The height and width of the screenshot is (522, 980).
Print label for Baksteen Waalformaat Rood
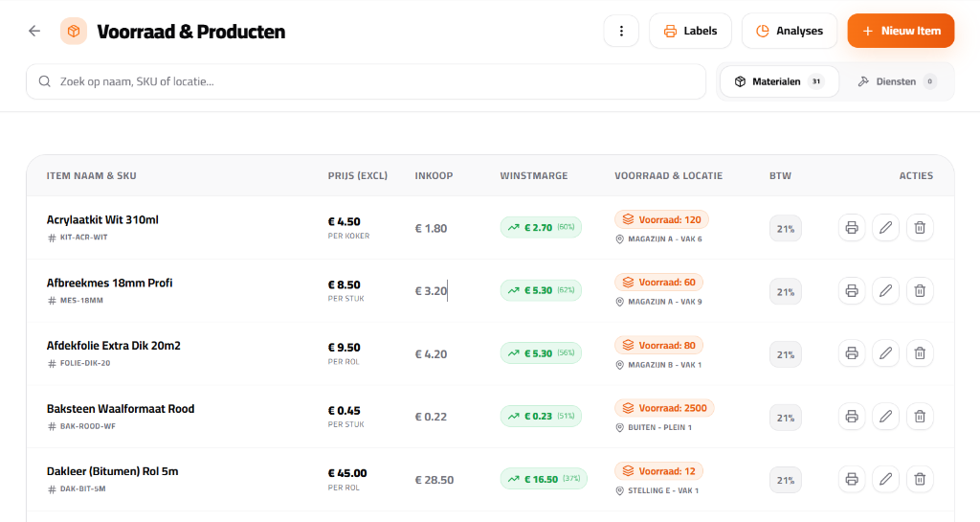tap(851, 417)
